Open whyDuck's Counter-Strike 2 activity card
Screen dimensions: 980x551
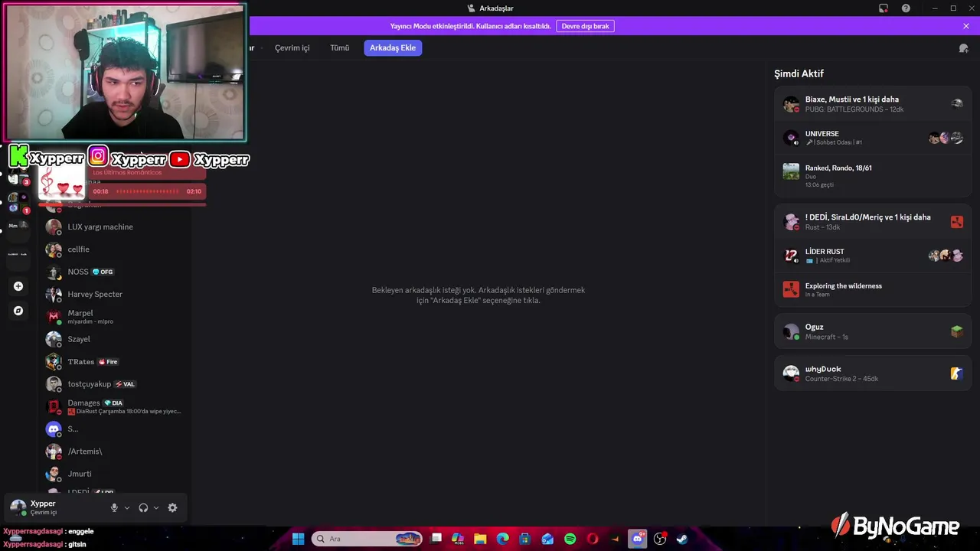click(873, 373)
